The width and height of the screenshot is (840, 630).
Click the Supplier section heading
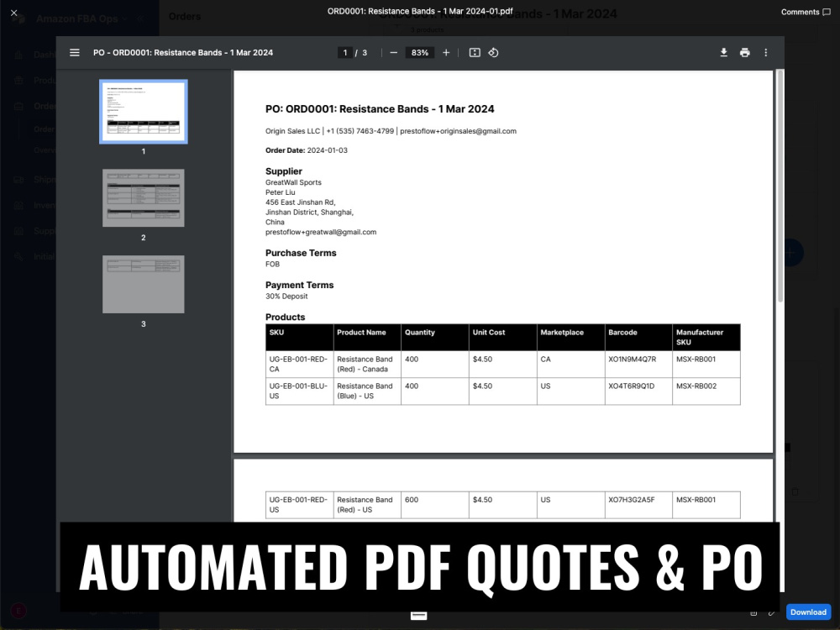[284, 171]
